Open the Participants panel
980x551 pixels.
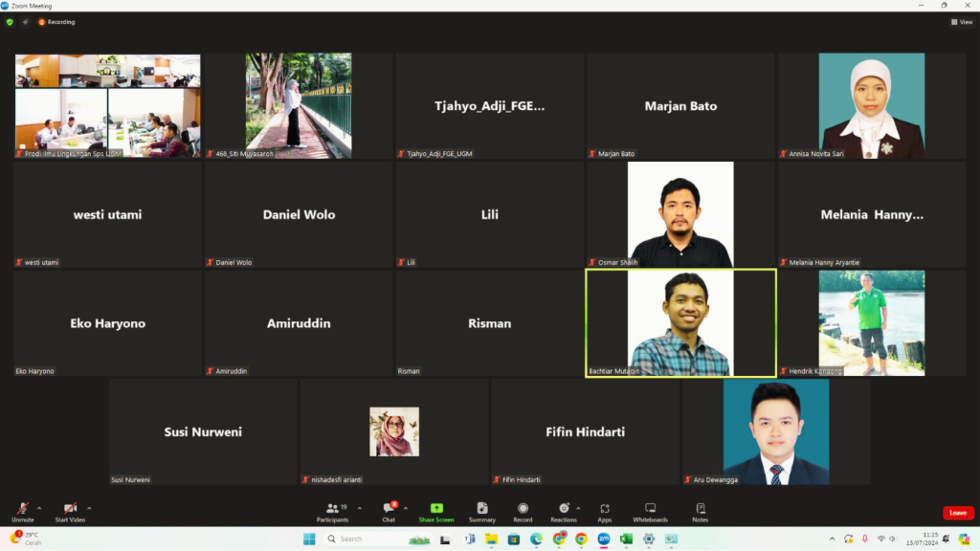tap(332, 511)
